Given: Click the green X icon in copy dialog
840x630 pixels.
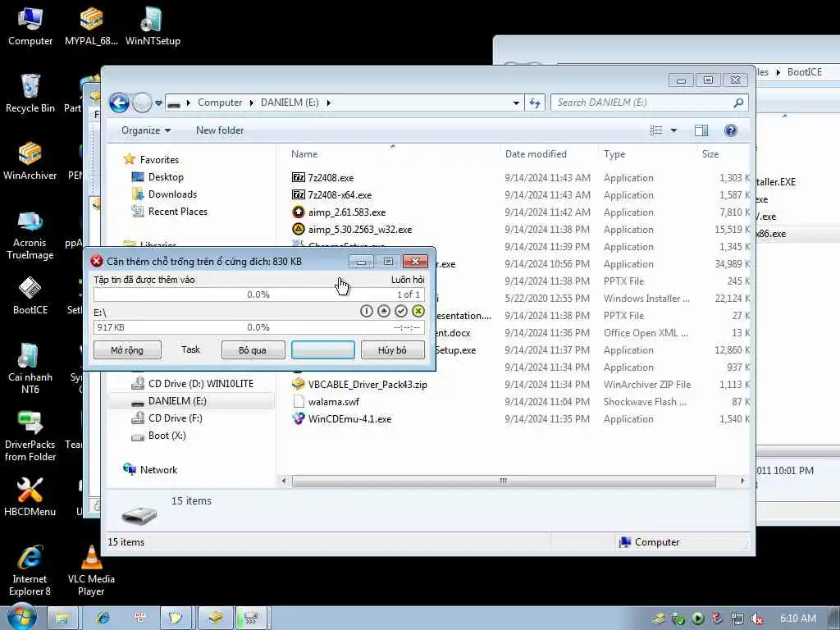Looking at the screenshot, I should click(418, 311).
